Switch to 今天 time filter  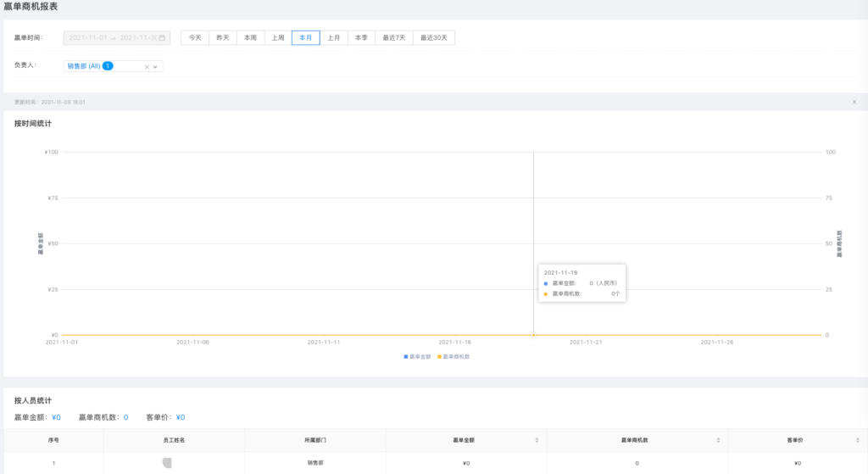pos(195,37)
